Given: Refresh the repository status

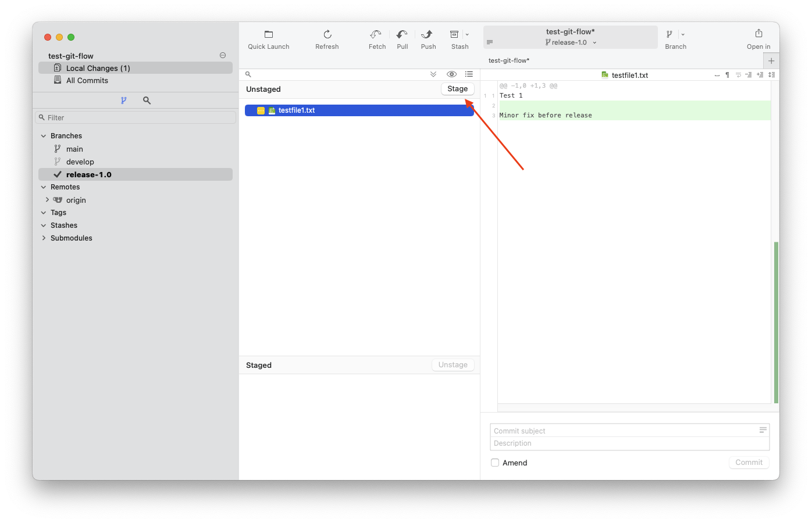Looking at the screenshot, I should click(327, 35).
